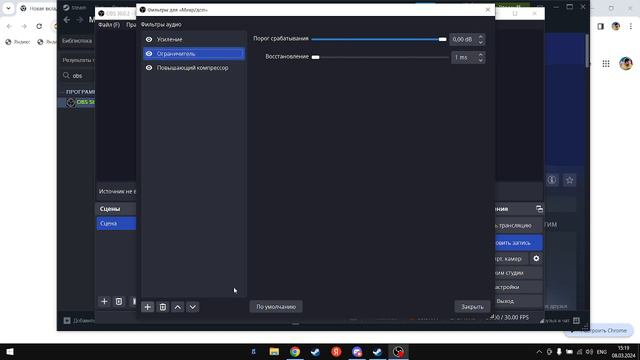
Task: Select Сцена in OBS scenes list
Action: click(x=116, y=223)
